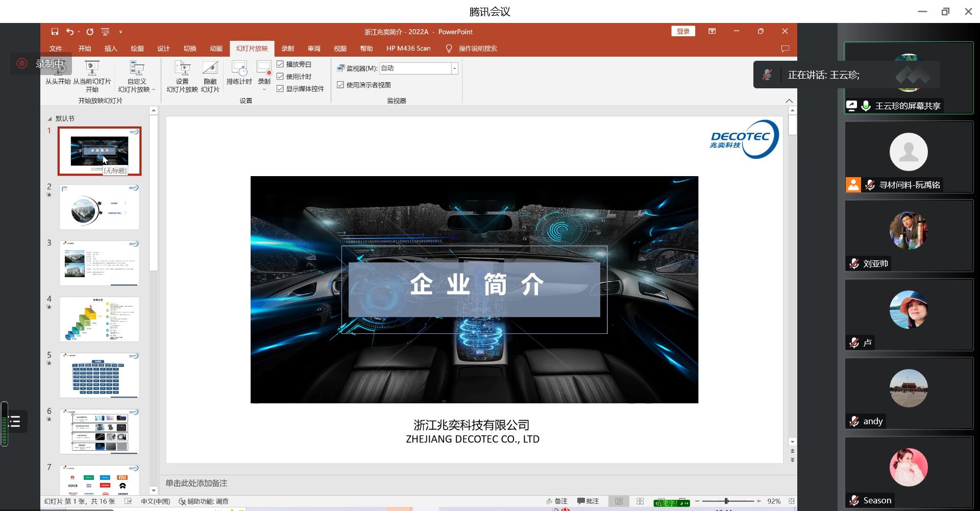Open the comments pane icon in ribbon corner
Viewport: 980px width, 511px height.
click(x=785, y=48)
